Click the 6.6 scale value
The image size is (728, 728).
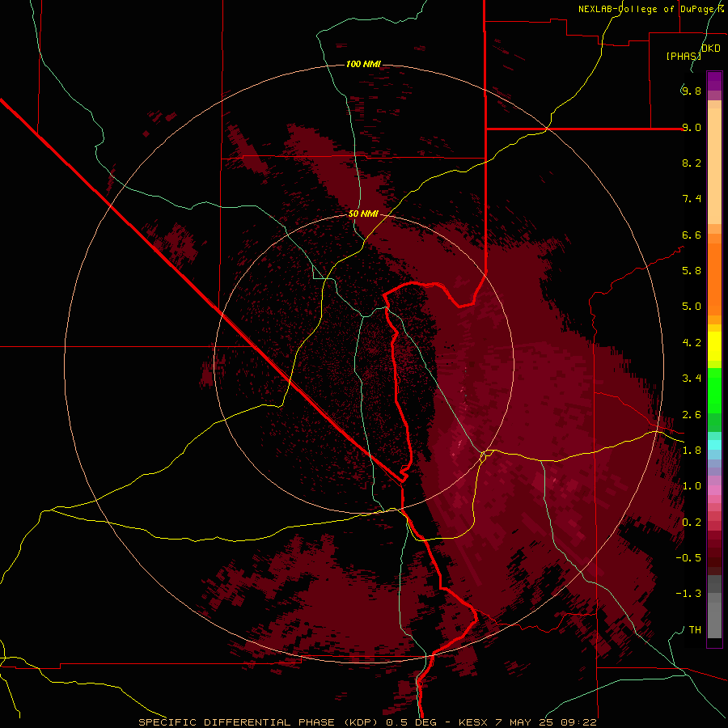coord(691,235)
